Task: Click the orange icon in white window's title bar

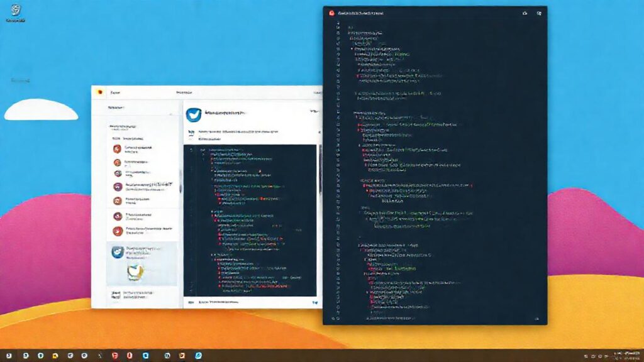Action: (x=99, y=92)
